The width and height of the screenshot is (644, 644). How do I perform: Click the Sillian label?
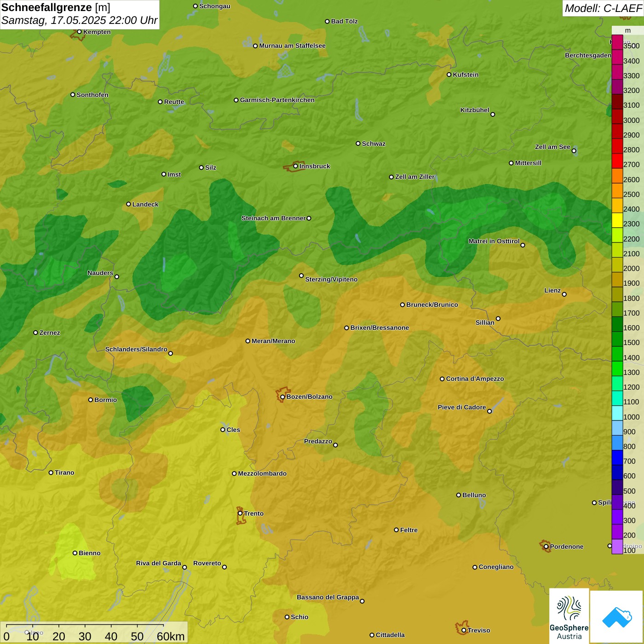coord(485,322)
